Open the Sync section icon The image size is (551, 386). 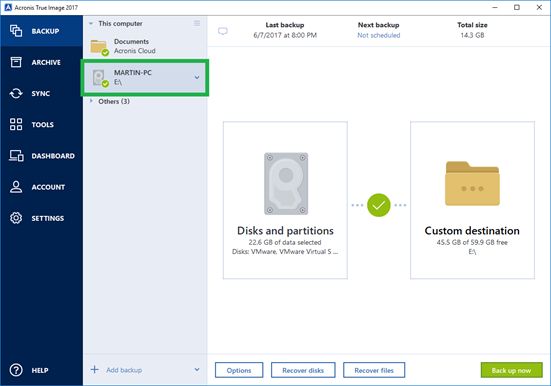point(16,94)
